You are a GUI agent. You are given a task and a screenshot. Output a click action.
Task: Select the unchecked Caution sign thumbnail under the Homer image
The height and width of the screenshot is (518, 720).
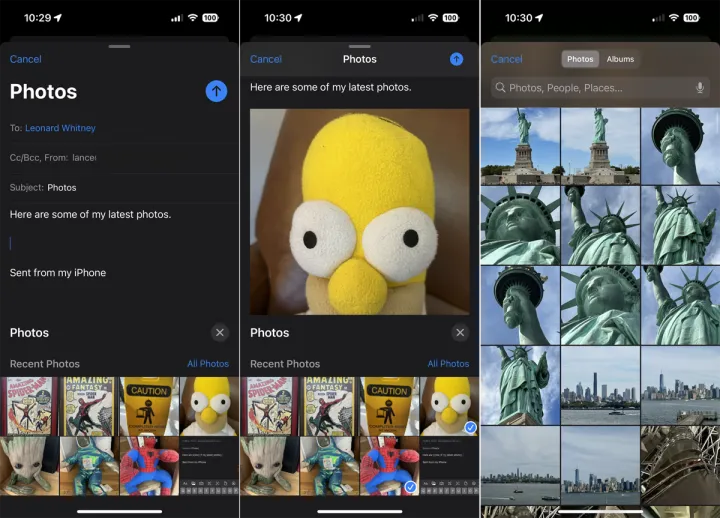389,406
